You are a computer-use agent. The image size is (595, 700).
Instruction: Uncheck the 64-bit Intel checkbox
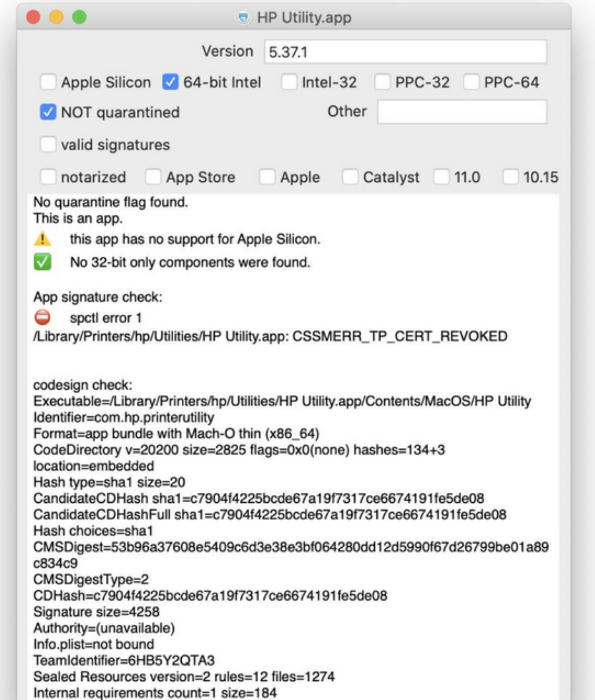pyautogui.click(x=171, y=83)
